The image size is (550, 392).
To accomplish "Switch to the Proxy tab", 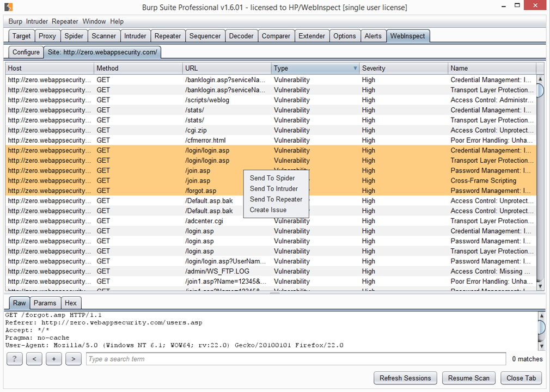I will point(47,36).
